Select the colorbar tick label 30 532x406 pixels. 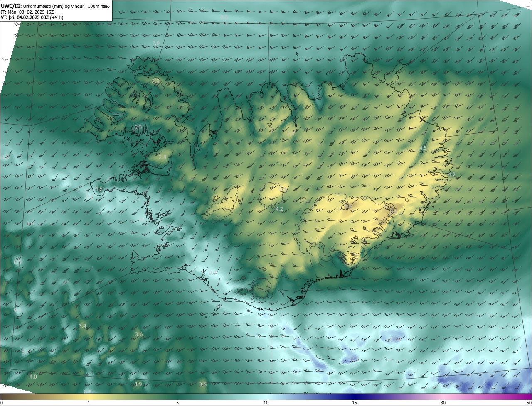coord(443,403)
